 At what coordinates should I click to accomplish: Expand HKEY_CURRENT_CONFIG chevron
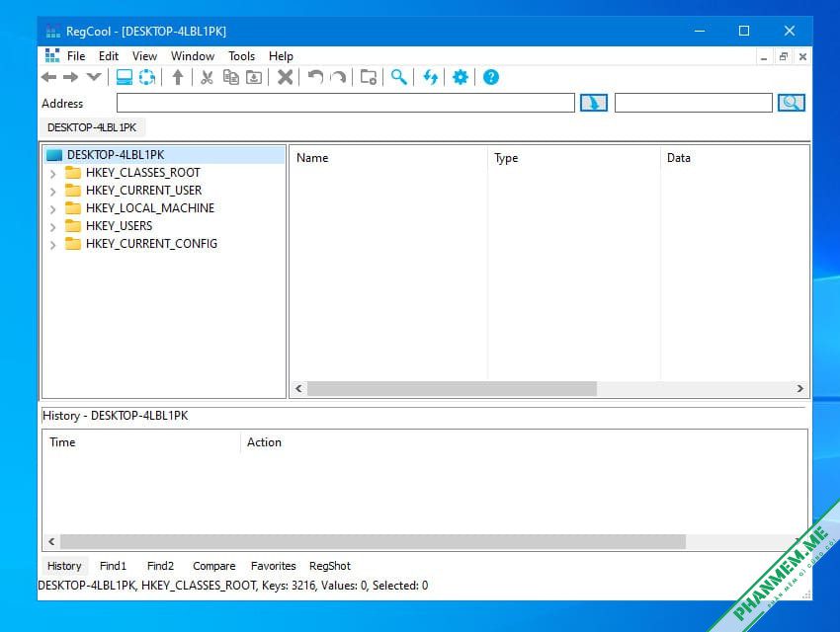52,245
